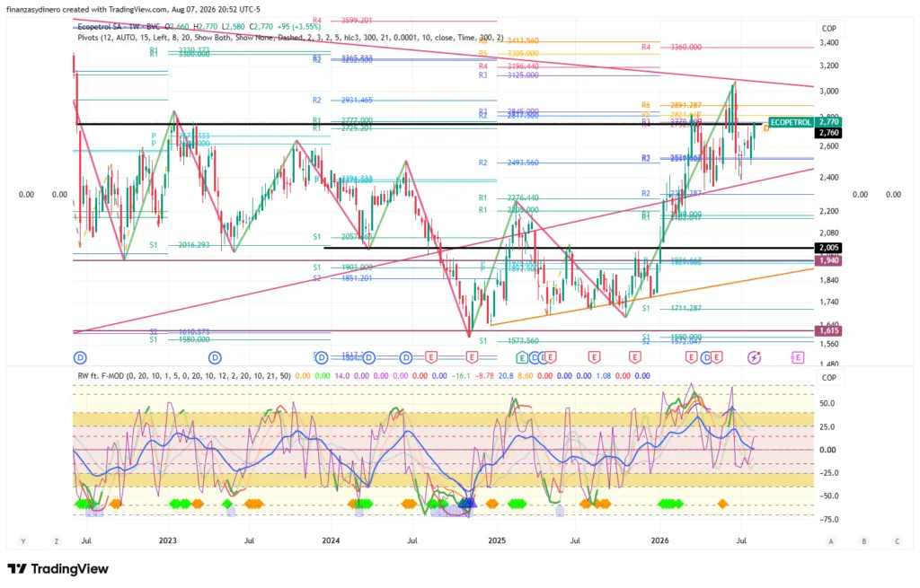Click the 1,740 tick on the price axis
The image size is (920, 588).
click(x=829, y=302)
